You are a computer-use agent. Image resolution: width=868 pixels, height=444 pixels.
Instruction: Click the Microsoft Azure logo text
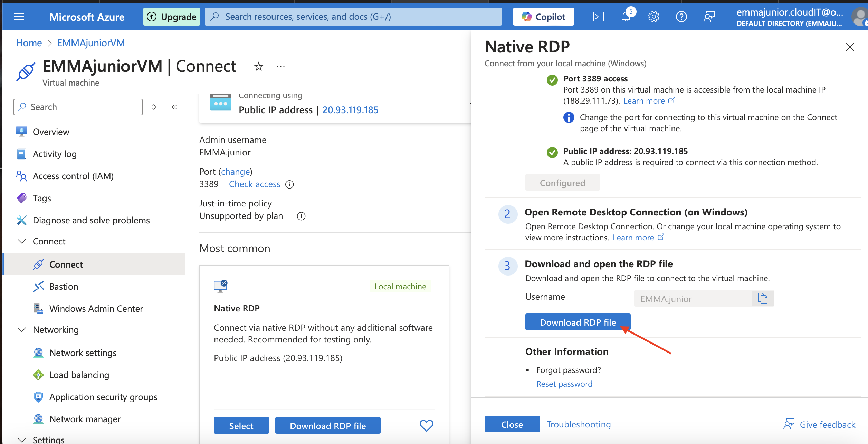pos(87,17)
